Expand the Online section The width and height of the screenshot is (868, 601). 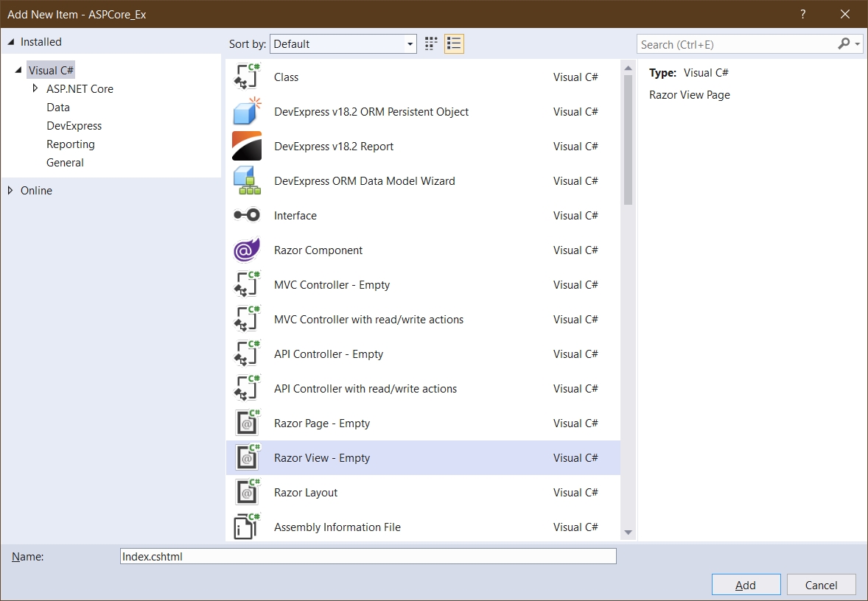(x=10, y=190)
